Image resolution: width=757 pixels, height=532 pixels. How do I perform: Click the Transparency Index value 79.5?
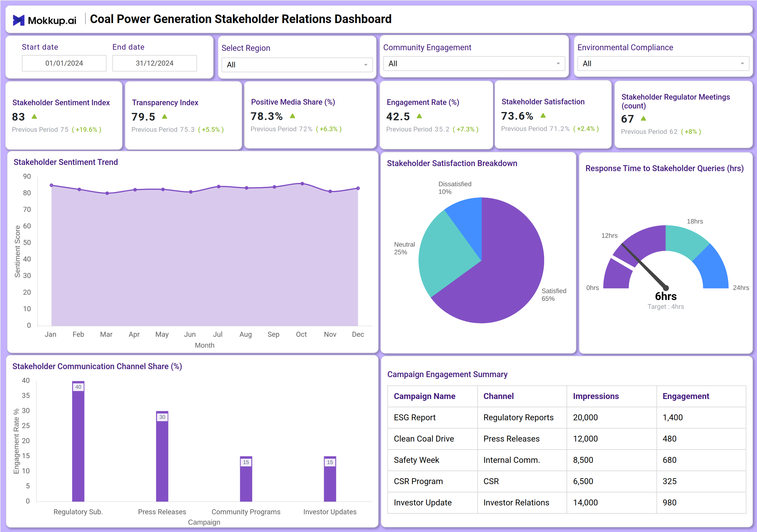pyautogui.click(x=143, y=117)
